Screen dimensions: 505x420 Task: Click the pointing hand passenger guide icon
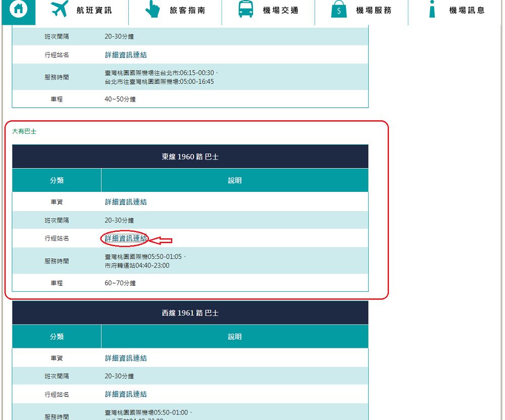153,9
